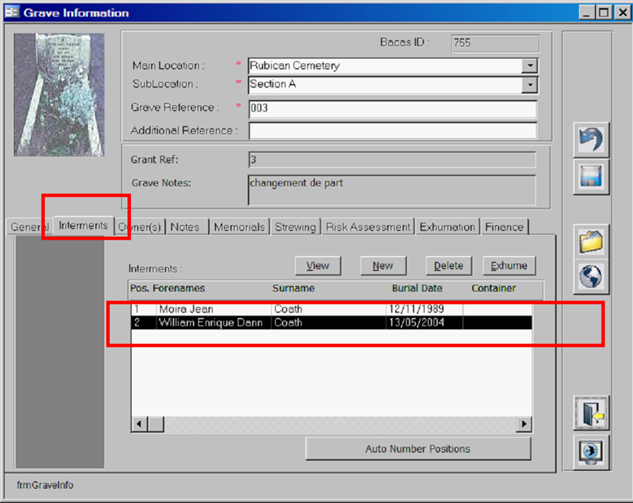Open the Memorials tab
The height and width of the screenshot is (503, 633).
click(x=239, y=227)
